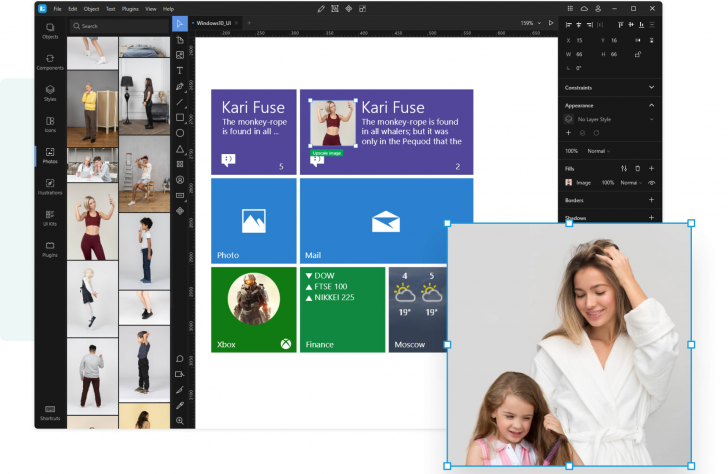The width and height of the screenshot is (728, 474).
Task: Select the Line tool
Action: tap(180, 102)
